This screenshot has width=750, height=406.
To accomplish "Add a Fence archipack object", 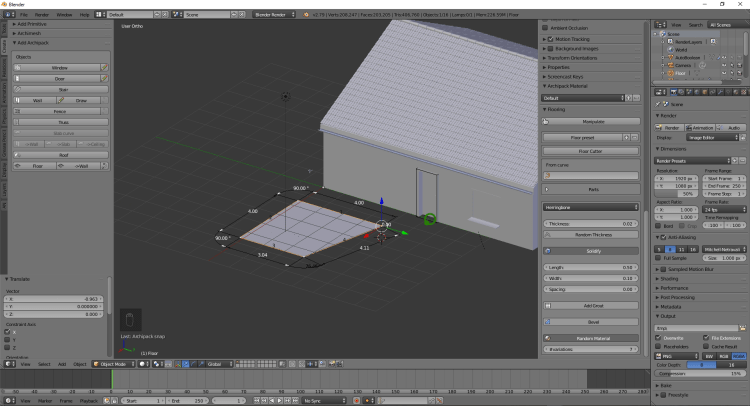I will pyautogui.click(x=61, y=111).
